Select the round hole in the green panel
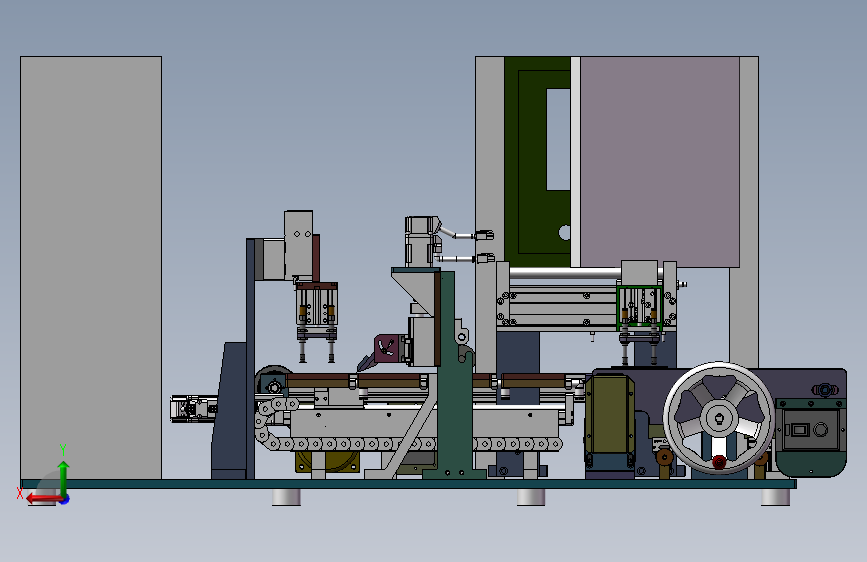The image size is (867, 562). click(x=565, y=232)
